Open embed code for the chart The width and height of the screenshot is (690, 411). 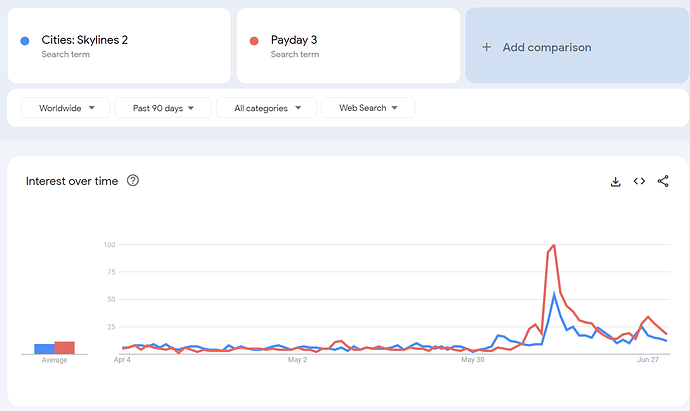point(639,181)
